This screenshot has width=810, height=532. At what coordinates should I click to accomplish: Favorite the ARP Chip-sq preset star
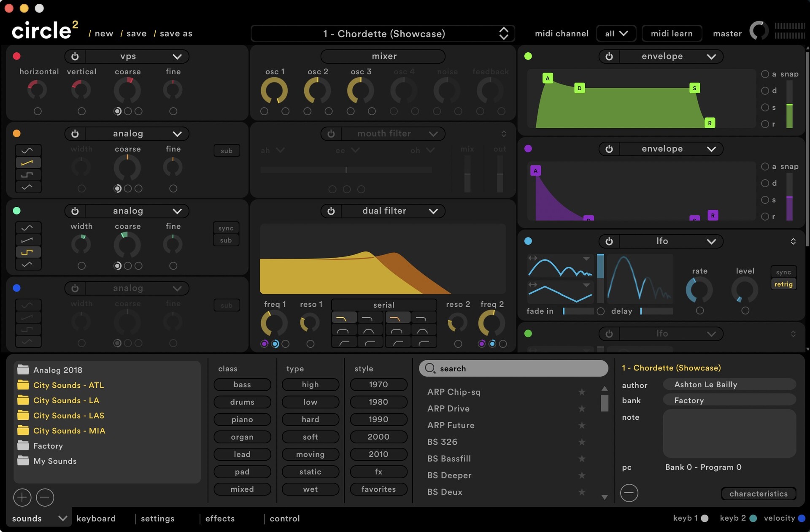(x=582, y=392)
